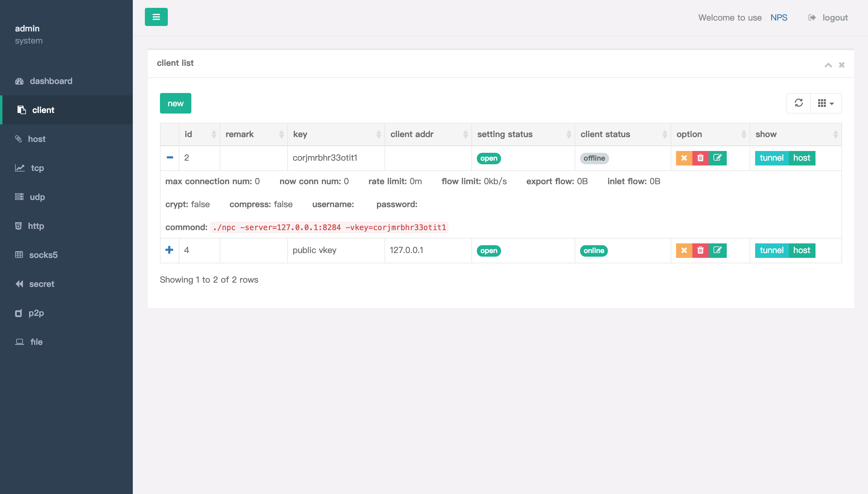Click the online status badge
The height and width of the screenshot is (494, 868).
[594, 251]
